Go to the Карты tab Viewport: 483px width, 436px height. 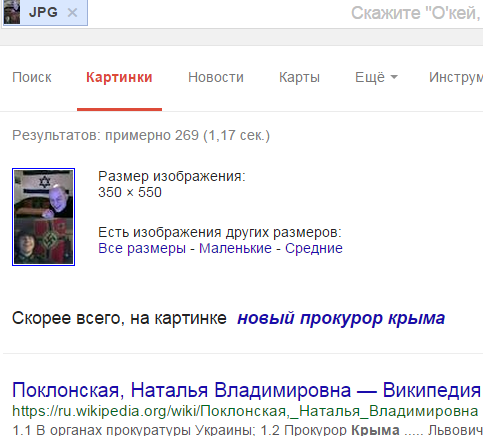[x=299, y=77]
